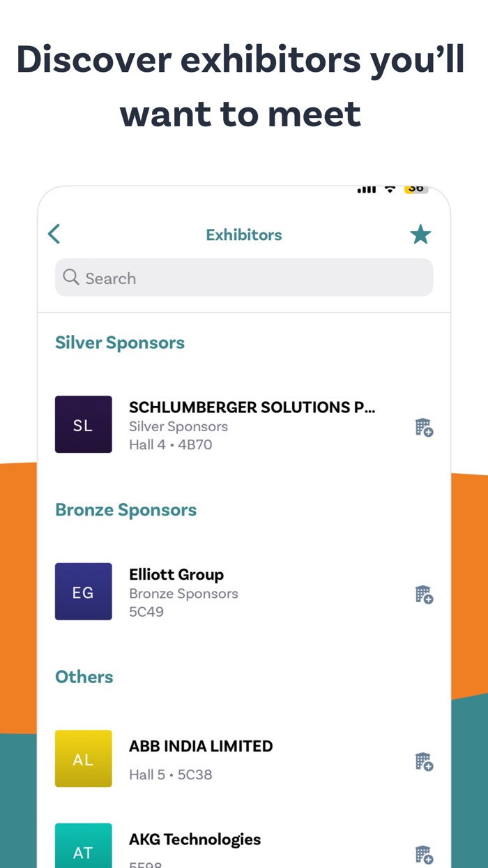Open ABB INDIA LIMITED exhibitor entry

201,746
